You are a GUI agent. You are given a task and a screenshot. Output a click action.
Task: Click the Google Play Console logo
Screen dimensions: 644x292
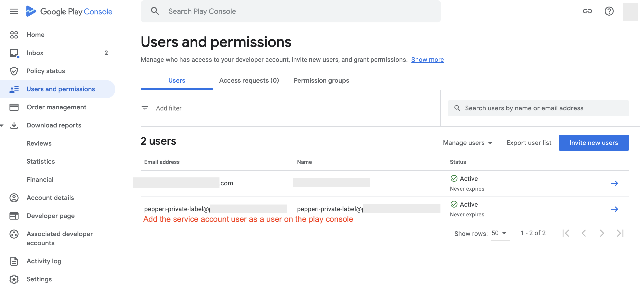[69, 11]
